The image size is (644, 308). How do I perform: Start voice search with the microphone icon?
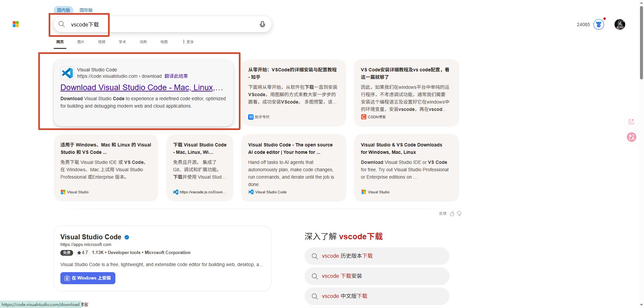263,24
